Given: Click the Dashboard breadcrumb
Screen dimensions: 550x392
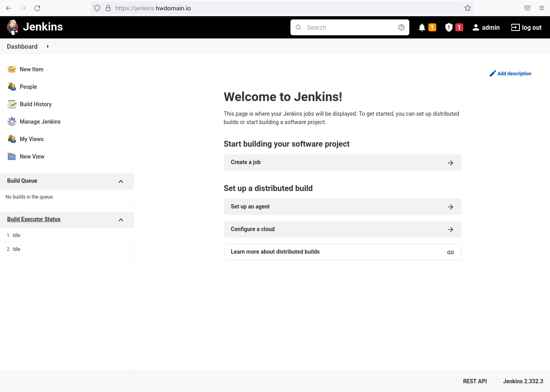Looking at the screenshot, I should [22, 46].
